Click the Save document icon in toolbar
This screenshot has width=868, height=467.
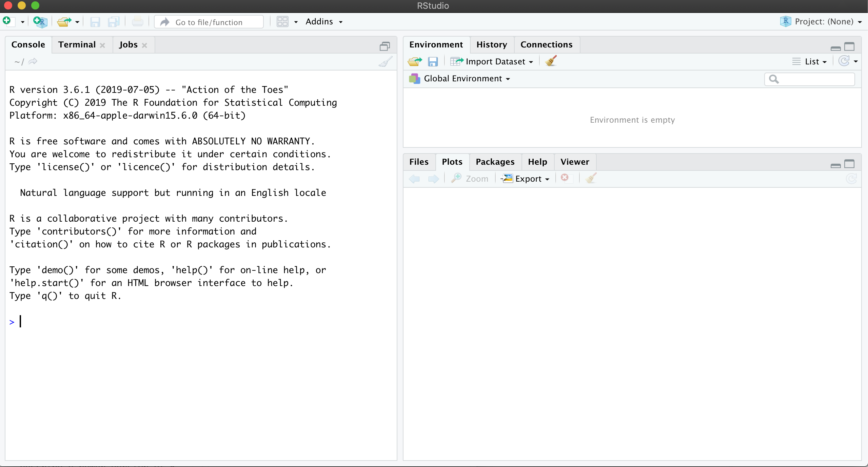[95, 22]
